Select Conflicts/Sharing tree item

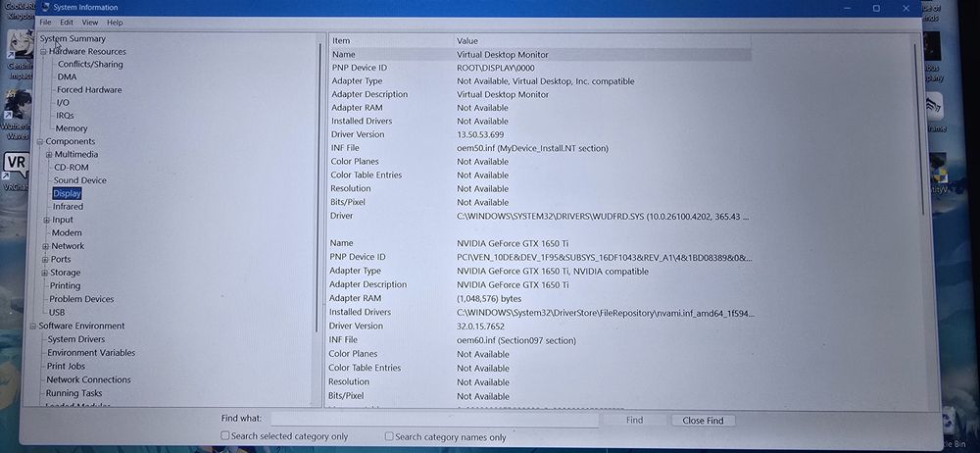[x=90, y=65]
